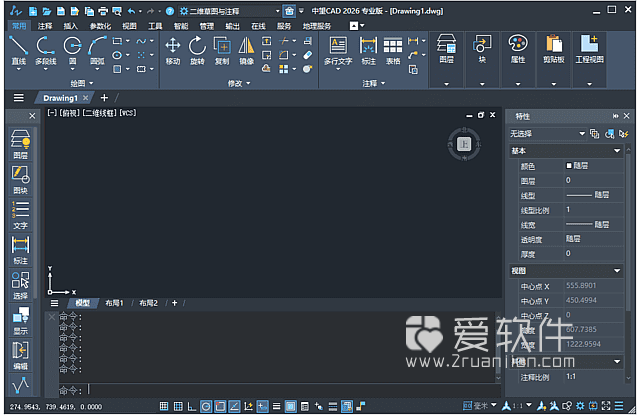Switch to the 布局2 layout tab
640x418 pixels.
pyautogui.click(x=148, y=303)
